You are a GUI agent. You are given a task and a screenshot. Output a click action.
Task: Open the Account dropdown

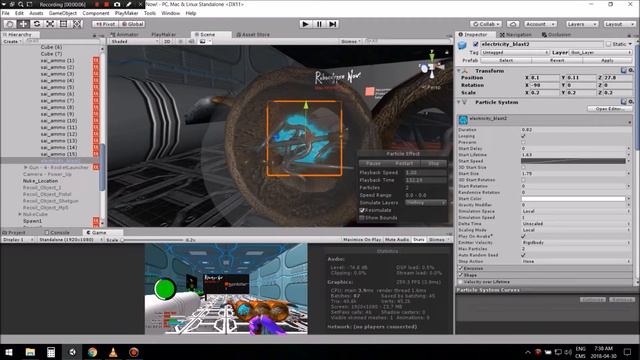coord(540,24)
